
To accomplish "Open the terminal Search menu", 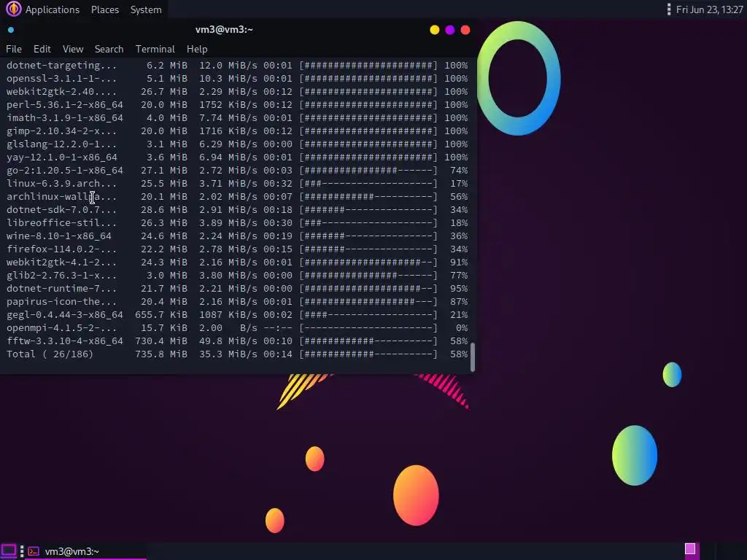I will pyautogui.click(x=109, y=49).
